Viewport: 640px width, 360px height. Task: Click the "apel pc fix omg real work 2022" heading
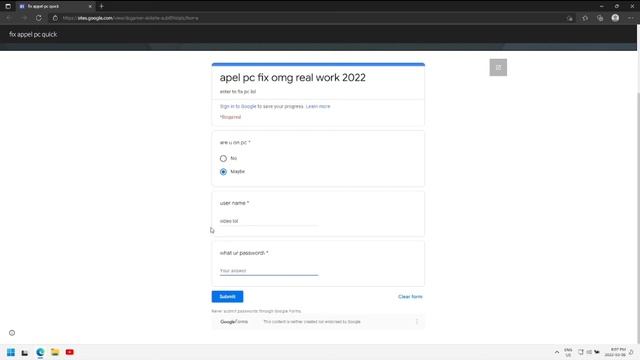[x=293, y=78]
